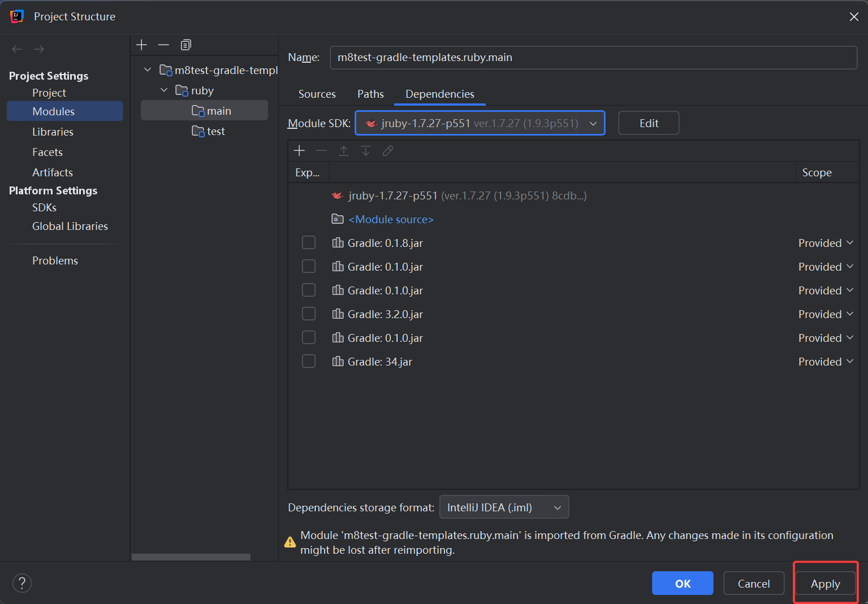Check export box for Gradle: 34.jar
868x604 pixels.
309,362
